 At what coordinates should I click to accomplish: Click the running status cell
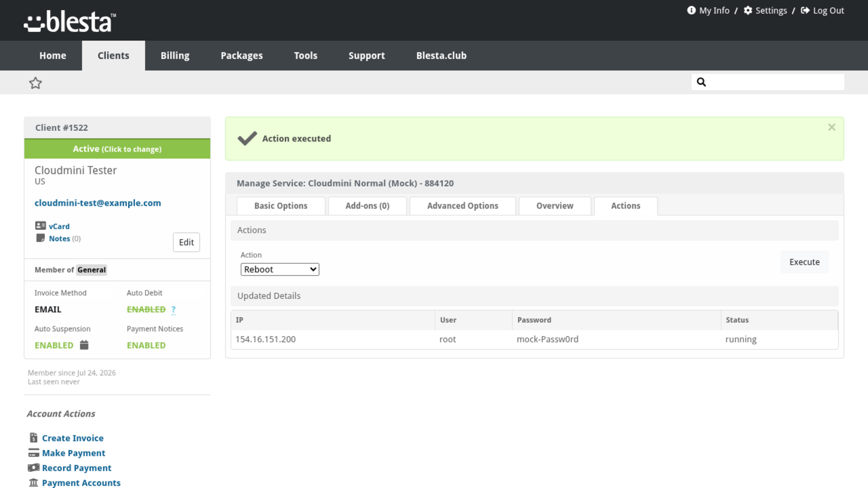(x=741, y=339)
